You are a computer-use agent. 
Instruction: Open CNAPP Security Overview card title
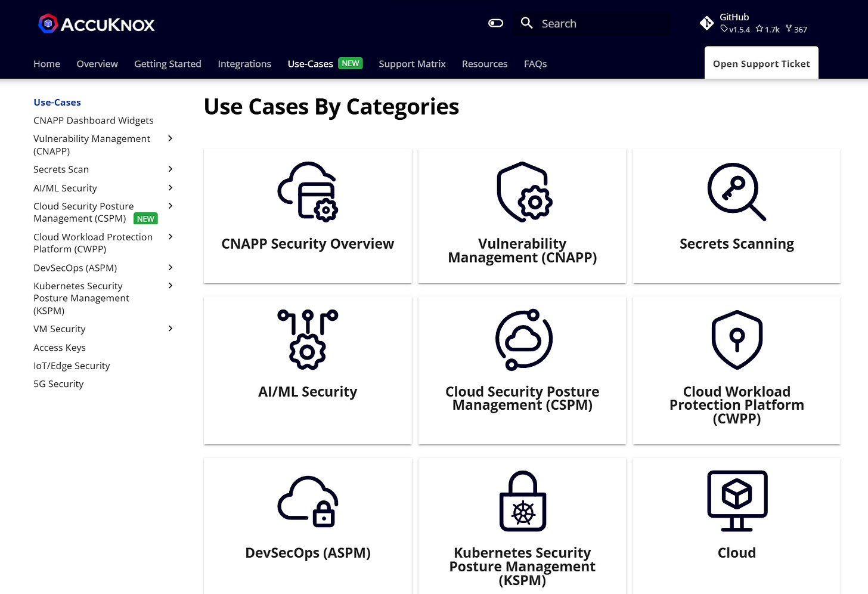click(308, 244)
